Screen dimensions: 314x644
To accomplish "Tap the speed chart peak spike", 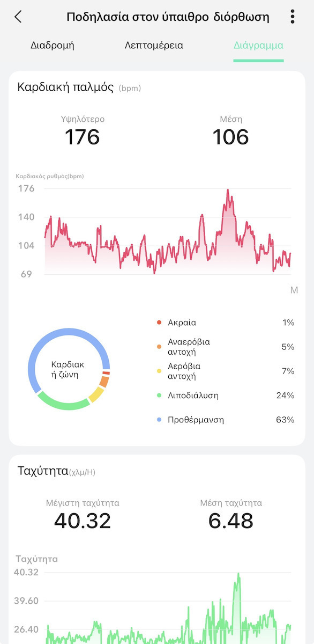I will click(x=238, y=575).
